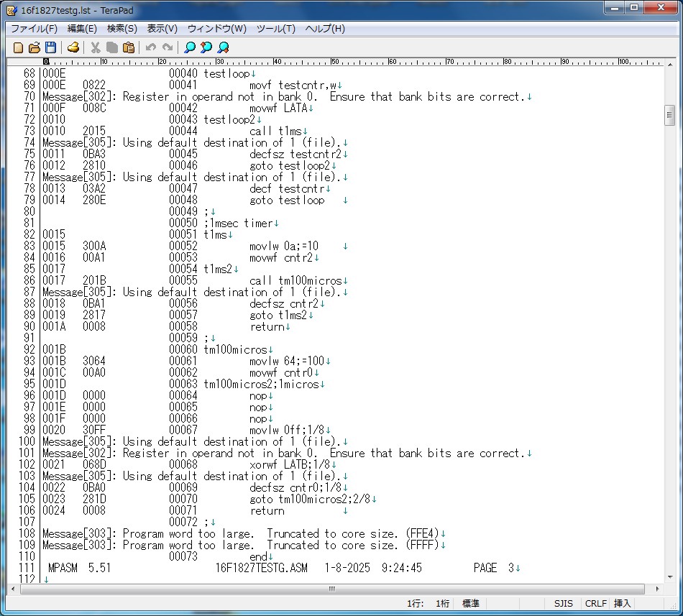Open the 表示(V) menu

162,29
